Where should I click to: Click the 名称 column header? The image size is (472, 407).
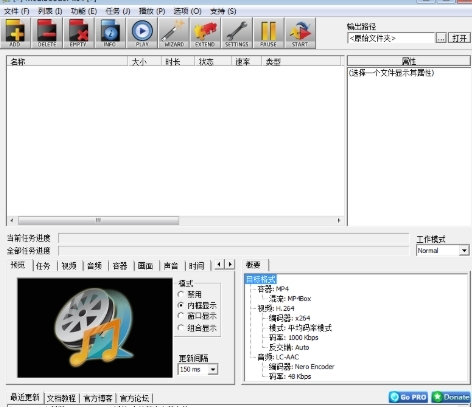click(x=67, y=61)
